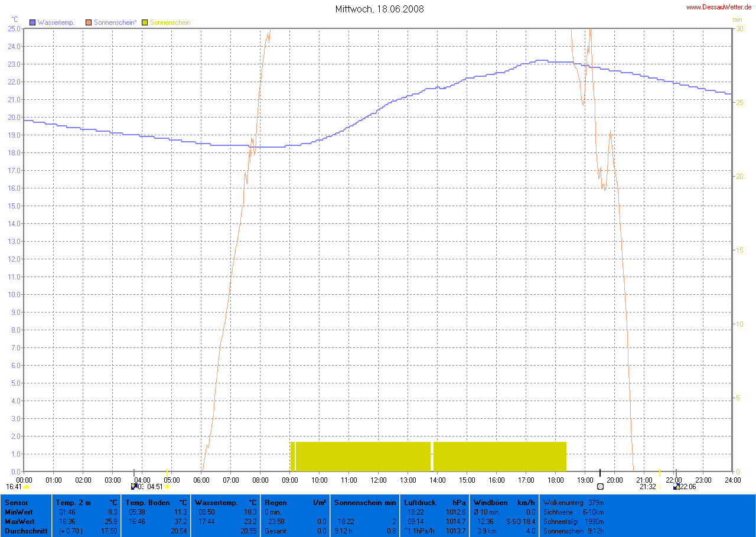Click the yellow Sonnenschein legend swatch

[145, 22]
